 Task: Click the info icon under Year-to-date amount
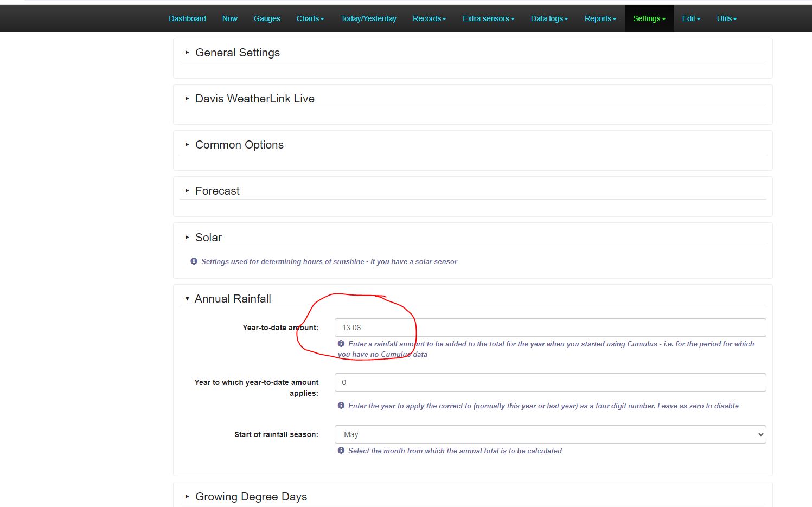pos(341,344)
